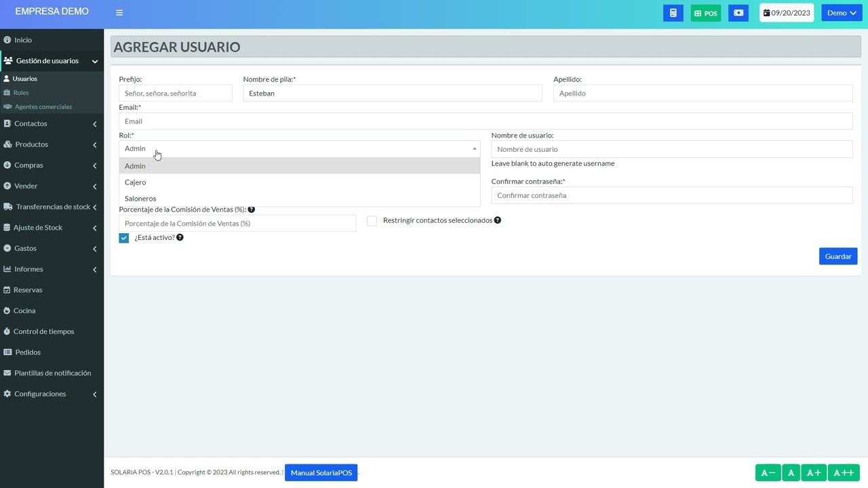Expand the Gastos sidebar menu
Image resolution: width=868 pixels, height=488 pixels.
(52, 249)
